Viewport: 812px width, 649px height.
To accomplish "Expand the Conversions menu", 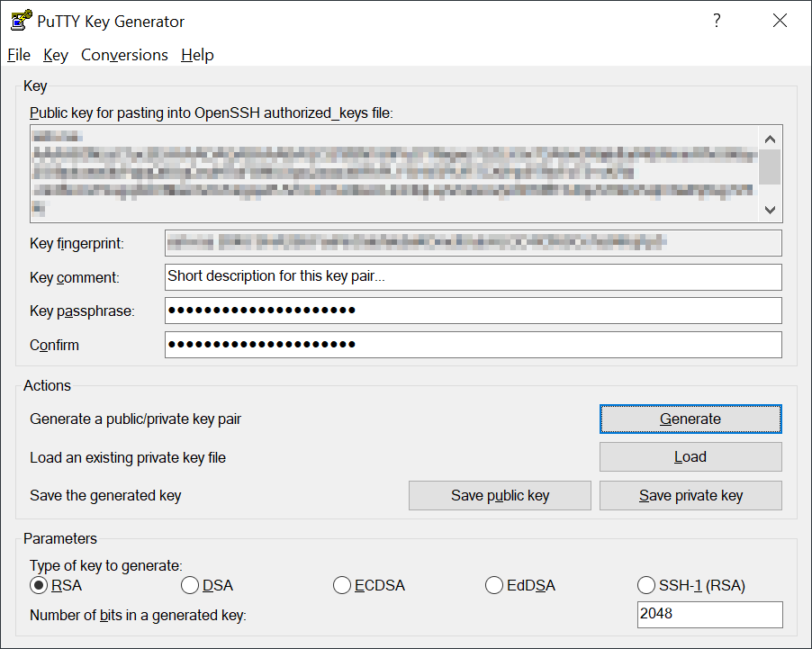I will (124, 55).
